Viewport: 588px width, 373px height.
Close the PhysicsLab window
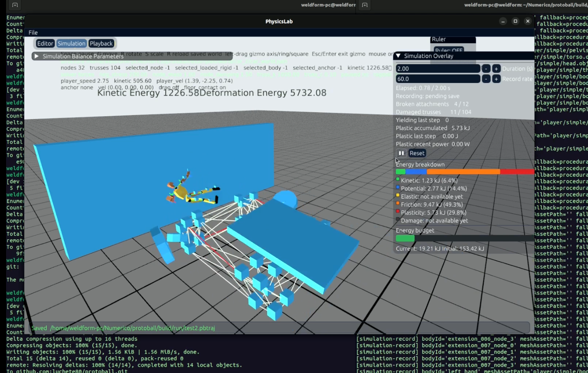click(527, 21)
